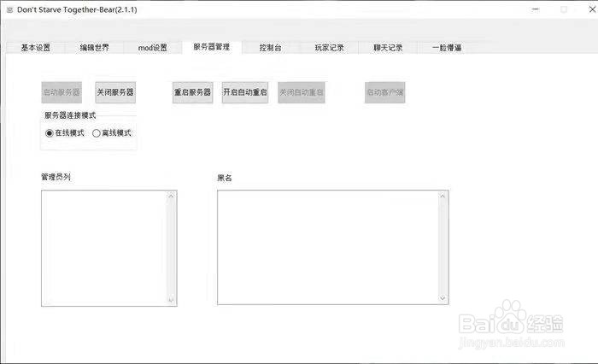Switch to the 玩家记录 tab
598x364 pixels.
tap(329, 48)
